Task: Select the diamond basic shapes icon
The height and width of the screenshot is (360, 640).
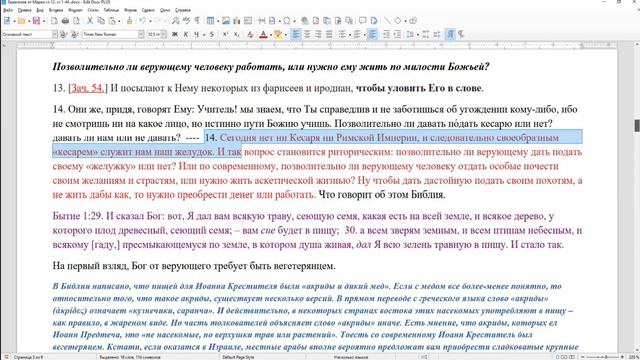Action: (x=398, y=21)
